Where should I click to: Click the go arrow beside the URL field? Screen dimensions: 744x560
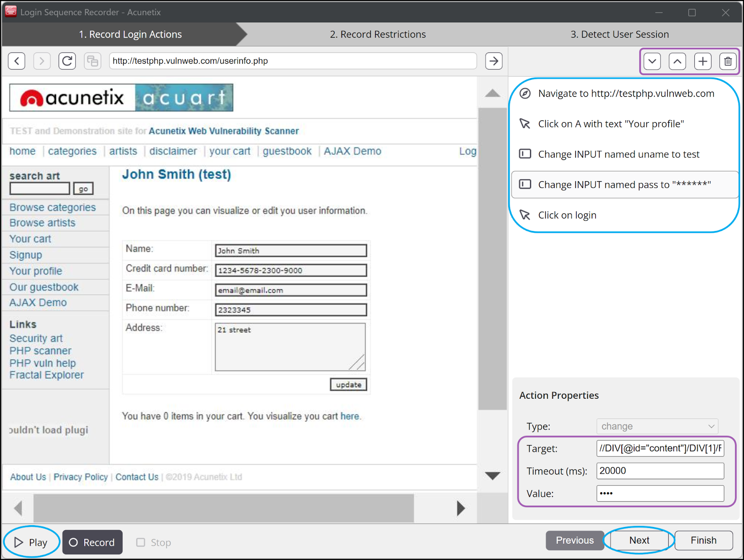pyautogui.click(x=494, y=61)
